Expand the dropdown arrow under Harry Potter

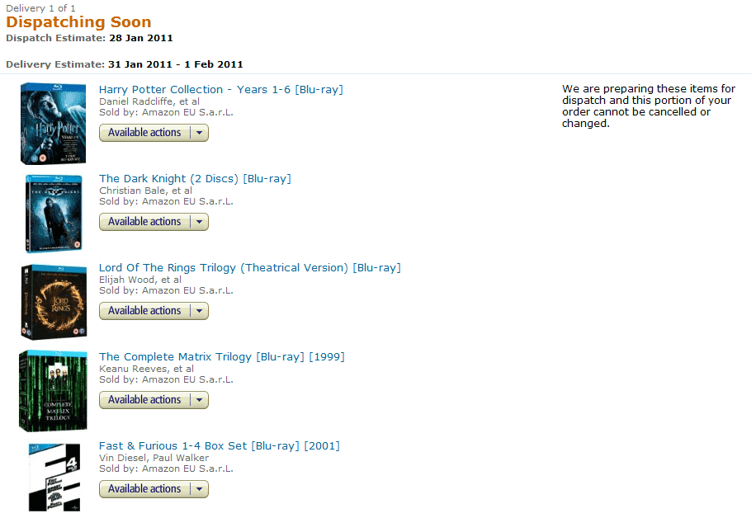[x=199, y=133]
